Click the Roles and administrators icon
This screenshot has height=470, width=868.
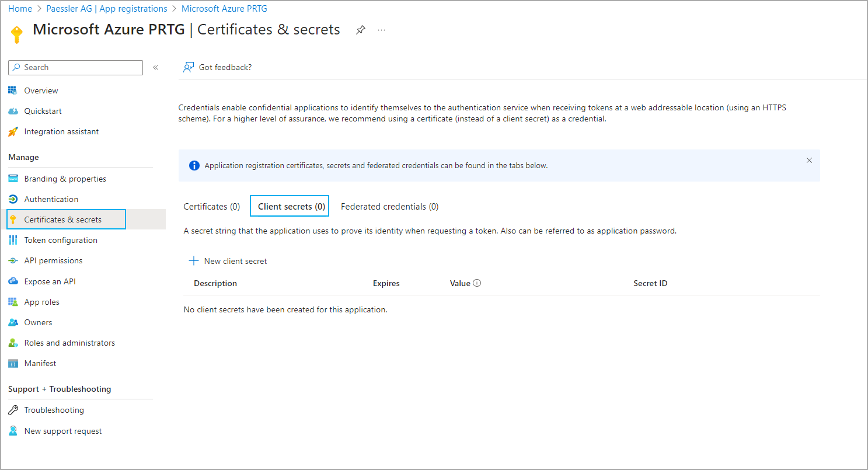click(x=13, y=343)
